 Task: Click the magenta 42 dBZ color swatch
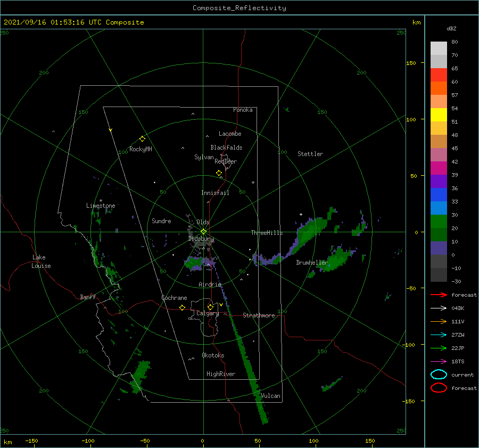point(439,168)
